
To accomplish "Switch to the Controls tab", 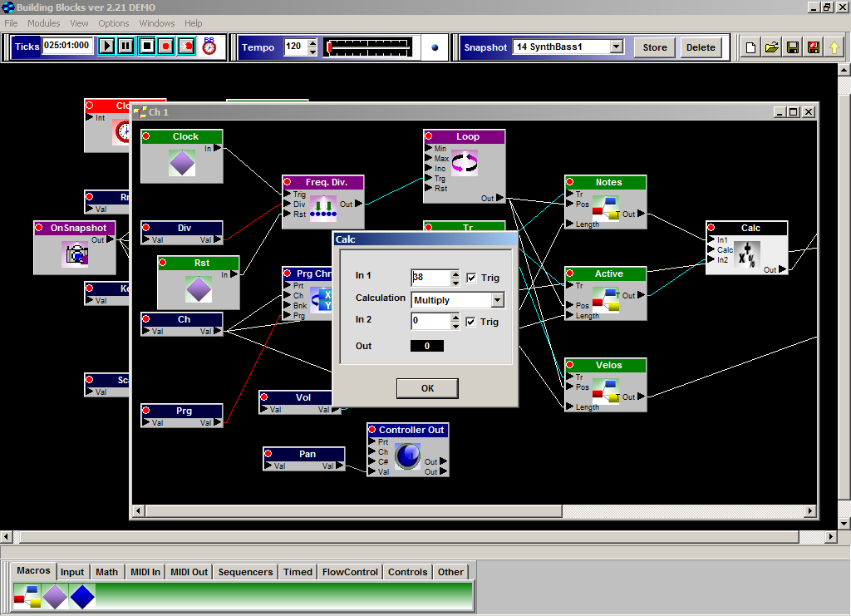I will click(407, 572).
